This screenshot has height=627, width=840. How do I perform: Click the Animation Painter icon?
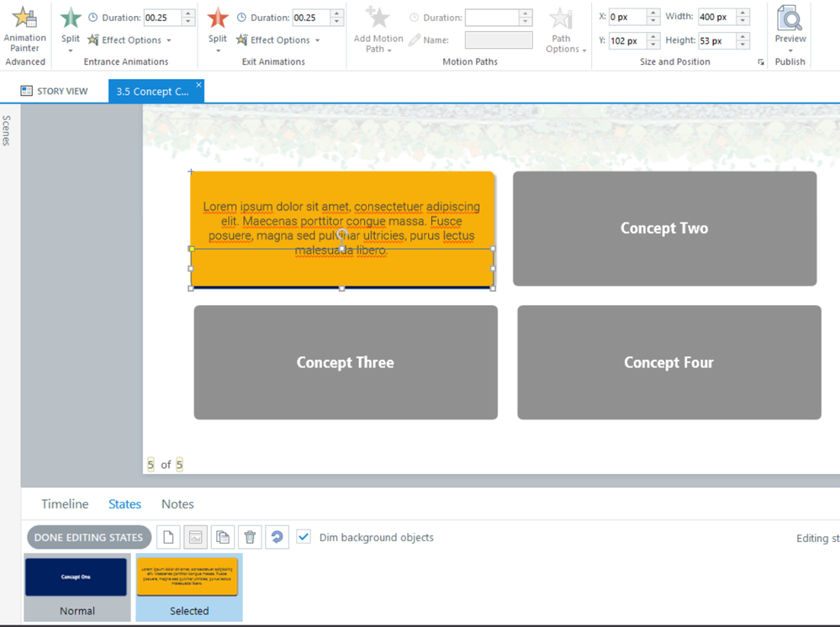(x=24, y=18)
